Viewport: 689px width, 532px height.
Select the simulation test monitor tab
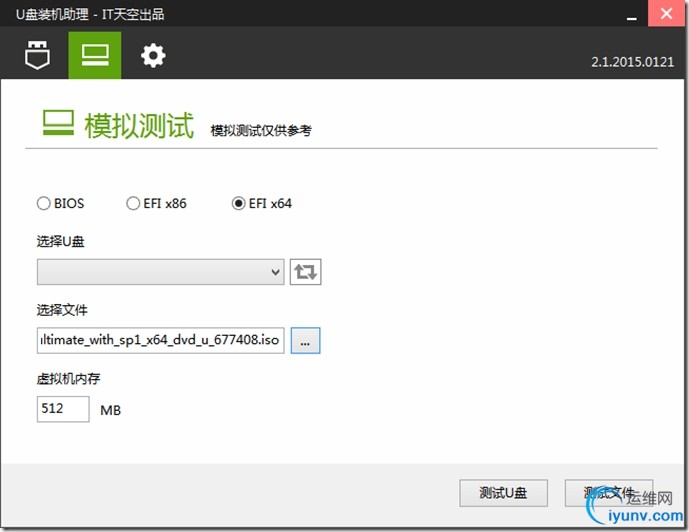tap(95, 55)
